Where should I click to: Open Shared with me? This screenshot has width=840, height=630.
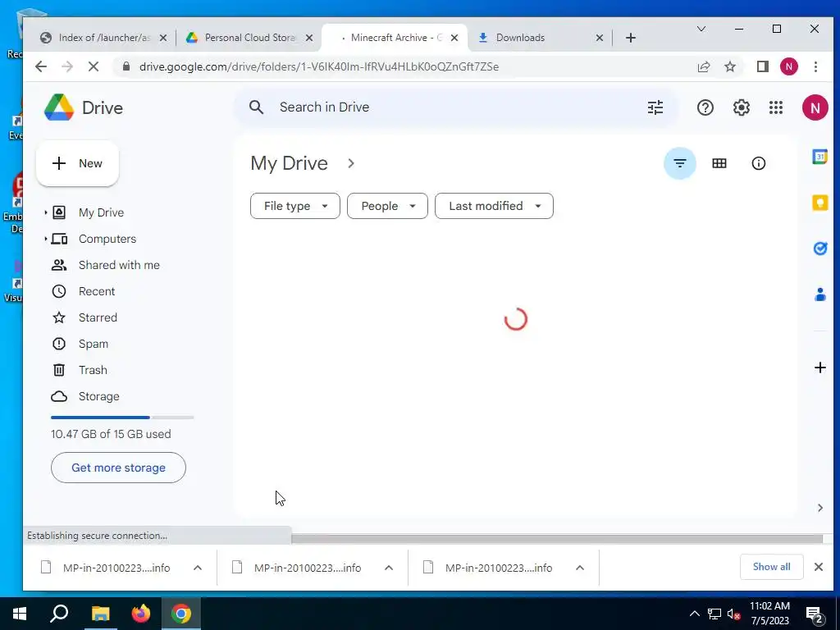119,265
